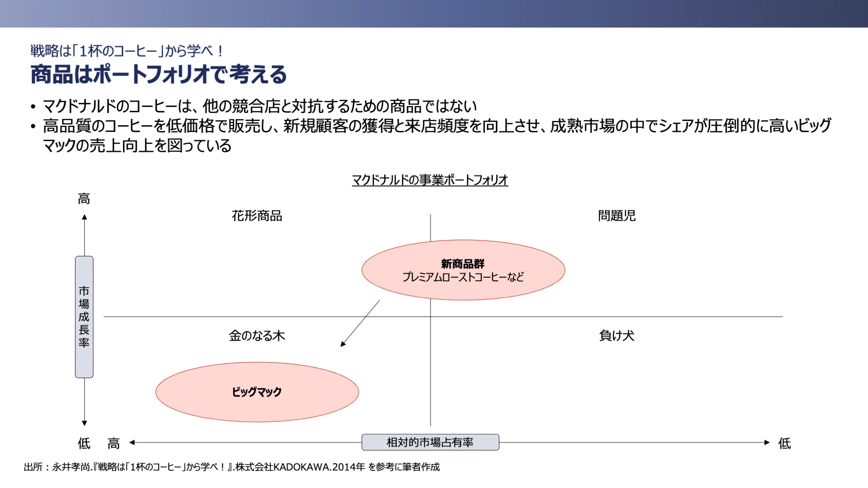
Task: Select the 相対的市場占有率 axis label box
Action: [430, 442]
